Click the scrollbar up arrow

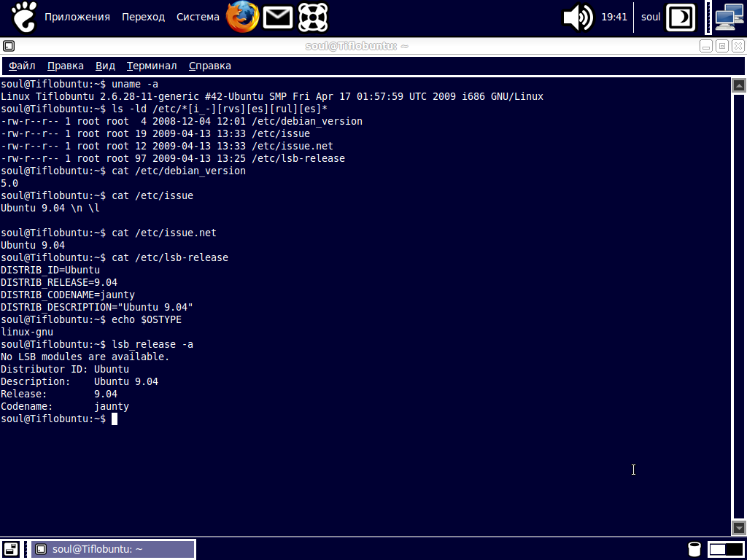pos(738,86)
